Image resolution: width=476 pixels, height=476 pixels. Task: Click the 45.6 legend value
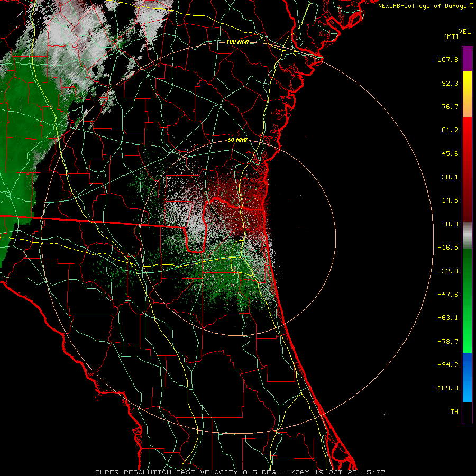pos(450,153)
